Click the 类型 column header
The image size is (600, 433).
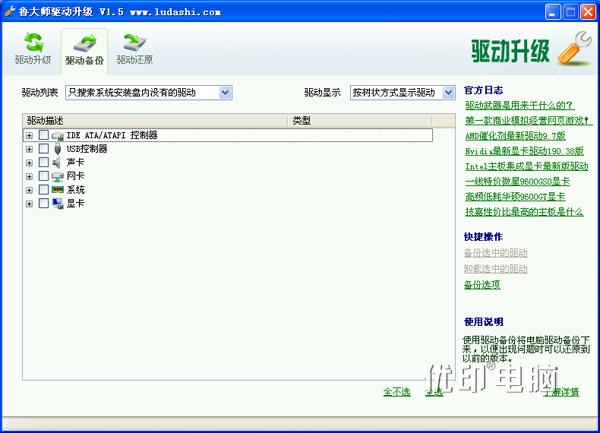pyautogui.click(x=360, y=121)
